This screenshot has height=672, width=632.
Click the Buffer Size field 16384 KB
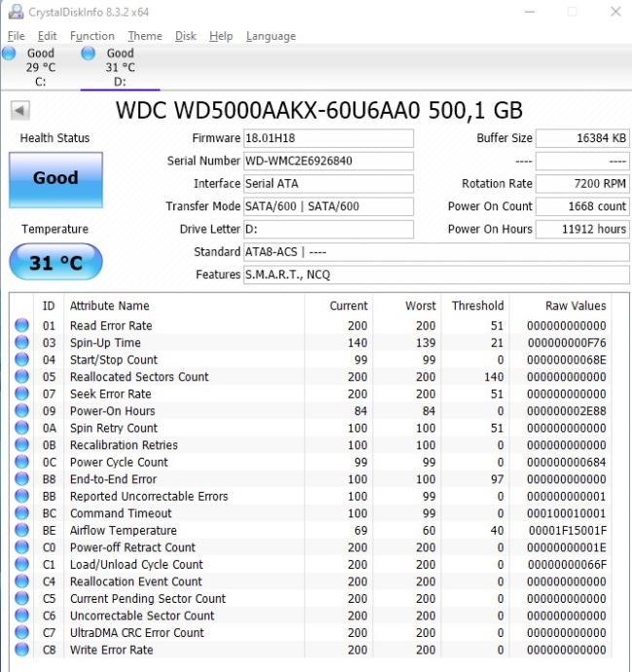click(582, 138)
